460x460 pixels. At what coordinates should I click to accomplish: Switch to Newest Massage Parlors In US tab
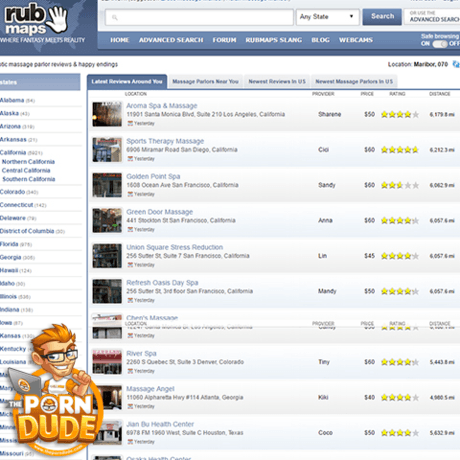(x=354, y=82)
